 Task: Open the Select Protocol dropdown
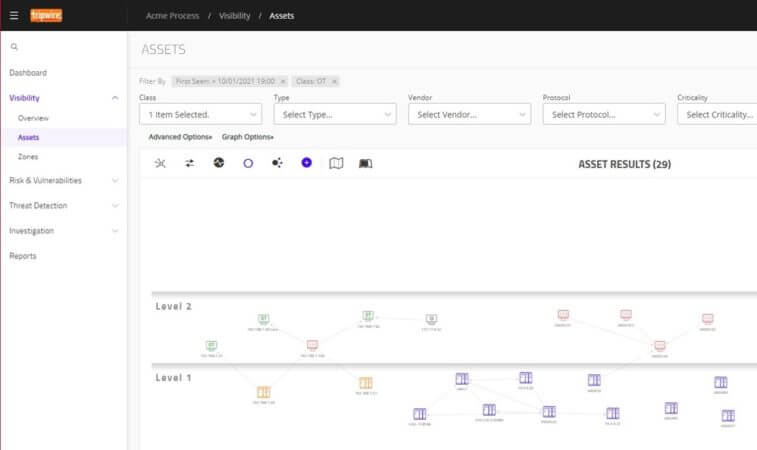603,115
